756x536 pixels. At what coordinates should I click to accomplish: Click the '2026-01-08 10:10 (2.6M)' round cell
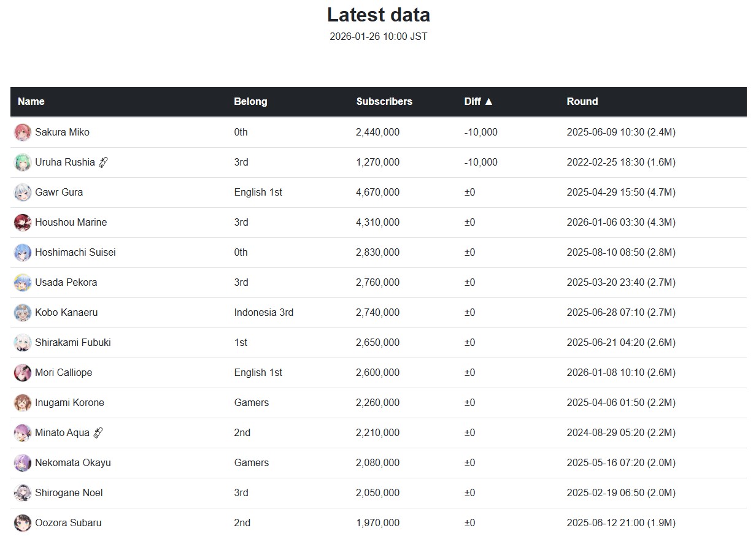[x=621, y=373]
